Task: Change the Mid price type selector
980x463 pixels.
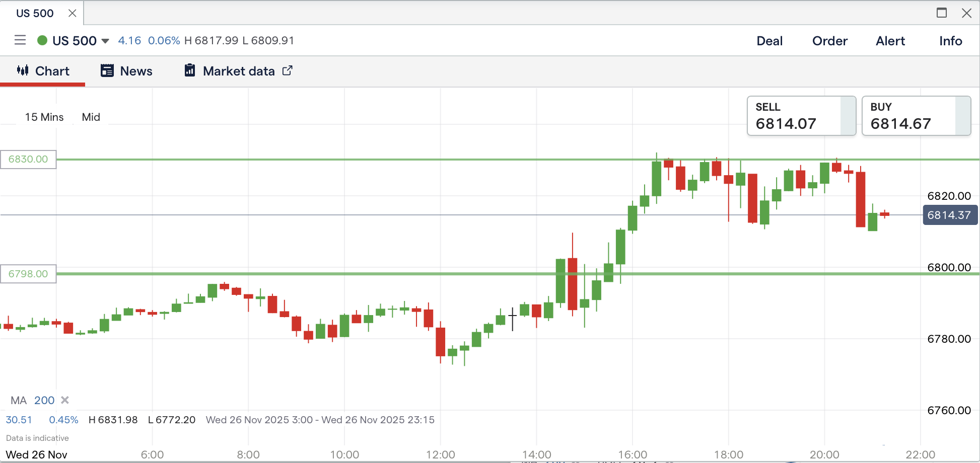Action: click(x=91, y=117)
